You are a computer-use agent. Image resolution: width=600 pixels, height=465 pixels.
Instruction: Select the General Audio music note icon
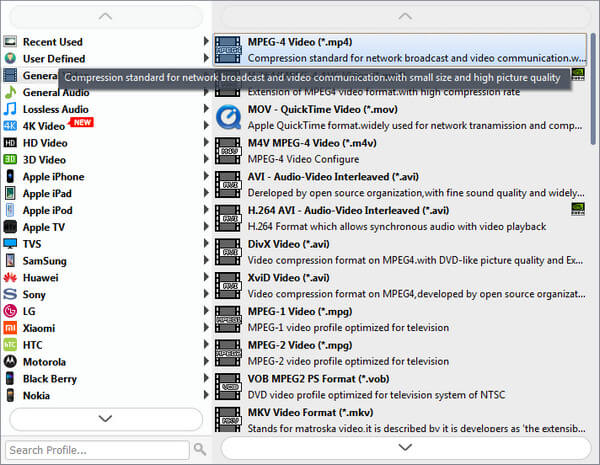click(x=10, y=92)
